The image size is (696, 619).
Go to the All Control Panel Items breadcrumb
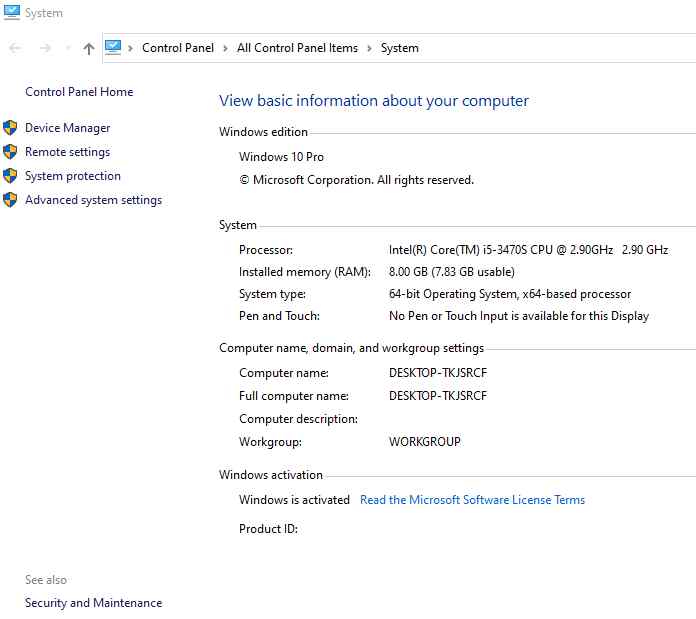coord(297,48)
